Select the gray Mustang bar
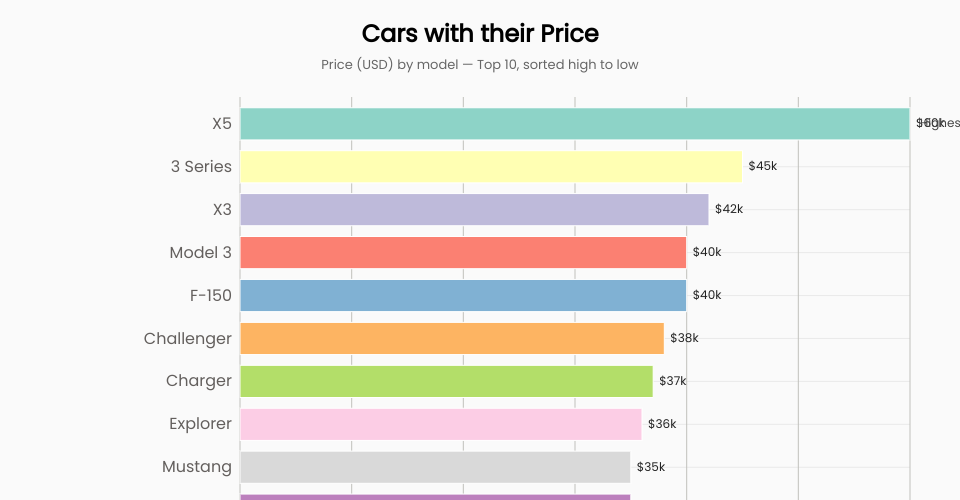 click(x=435, y=467)
